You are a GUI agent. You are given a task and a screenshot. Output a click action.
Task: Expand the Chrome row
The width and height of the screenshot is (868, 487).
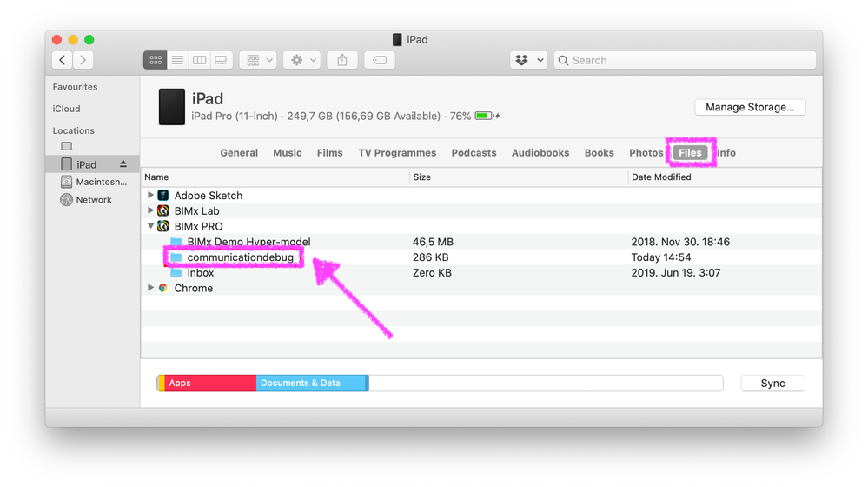(150, 288)
